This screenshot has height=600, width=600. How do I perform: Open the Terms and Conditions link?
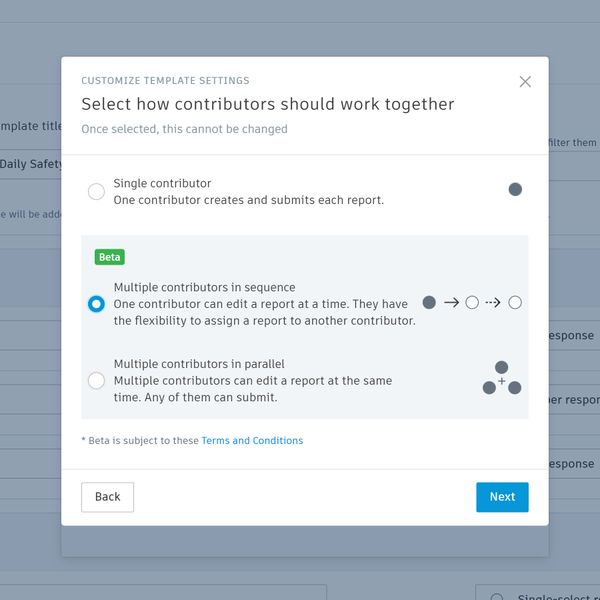click(x=252, y=440)
